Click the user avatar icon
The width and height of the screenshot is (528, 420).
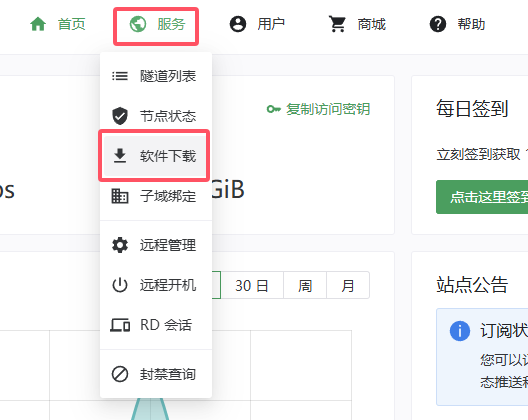[238, 24]
